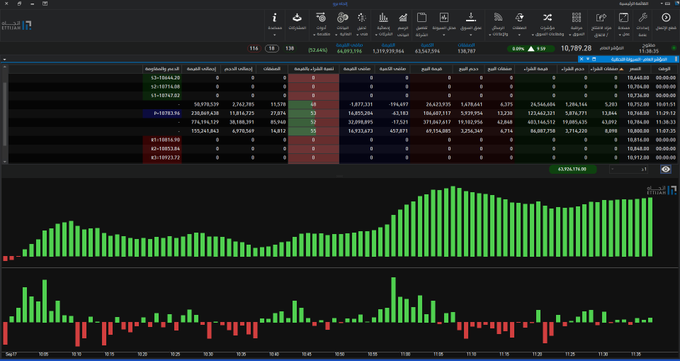Expand the small arrow at far-left panel bar
The height and width of the screenshot is (361, 680).
tap(4, 59)
